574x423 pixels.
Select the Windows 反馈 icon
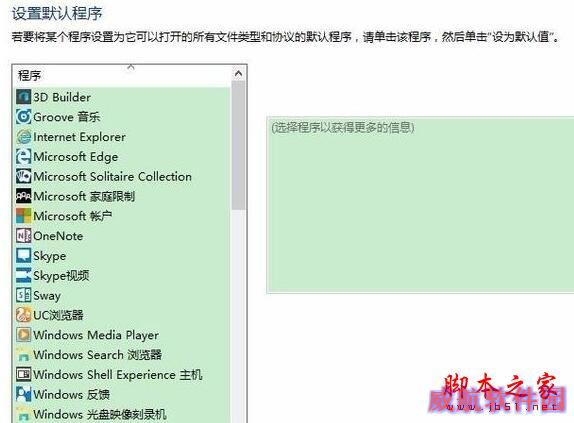[23, 394]
